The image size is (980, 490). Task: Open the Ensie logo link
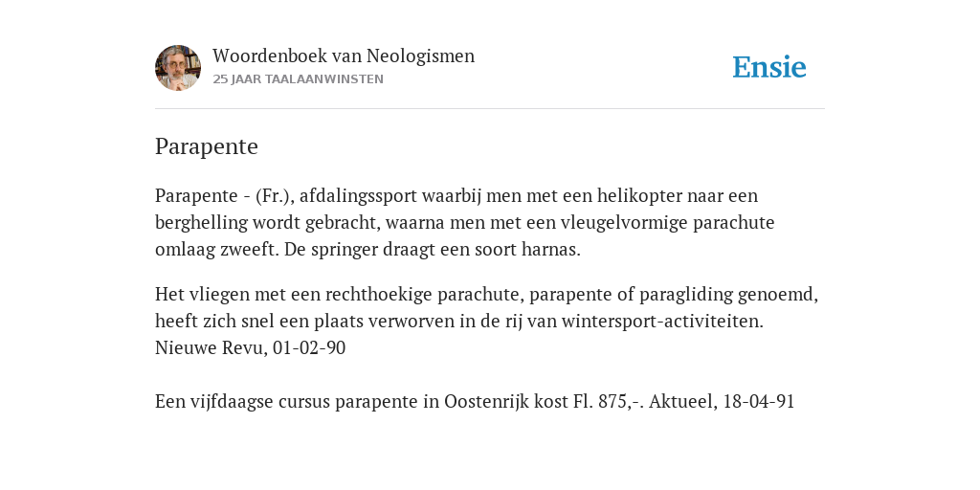tap(769, 67)
